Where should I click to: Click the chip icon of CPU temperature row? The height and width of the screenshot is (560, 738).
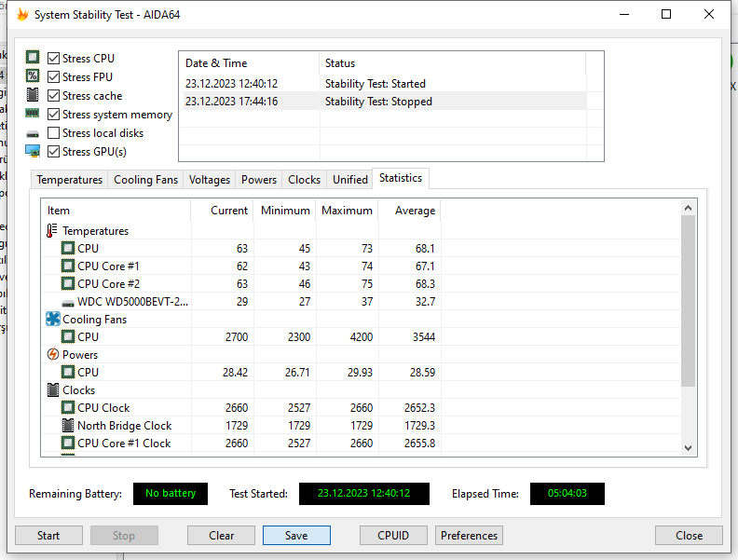[68, 248]
